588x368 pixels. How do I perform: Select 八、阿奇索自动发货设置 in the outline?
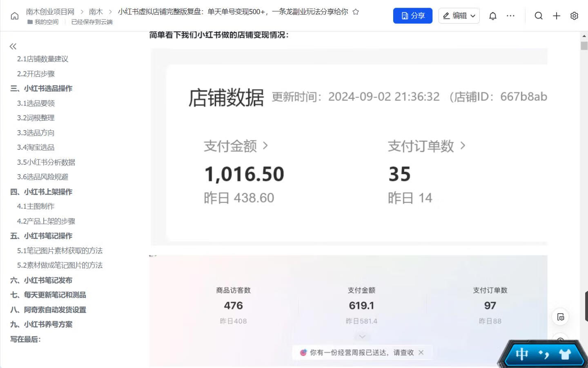49,310
